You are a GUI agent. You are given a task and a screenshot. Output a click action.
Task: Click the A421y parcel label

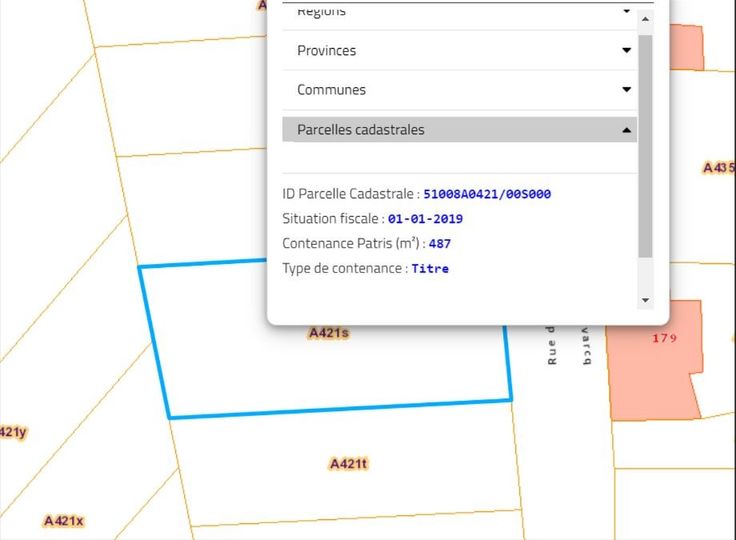tap(12, 432)
